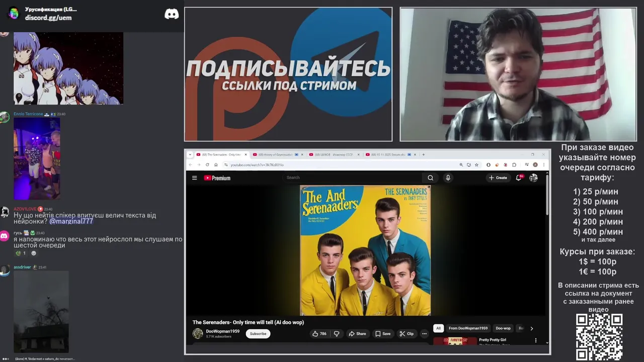Click the QR code in the overlay
This screenshot has height=362, width=644.
[599, 337]
